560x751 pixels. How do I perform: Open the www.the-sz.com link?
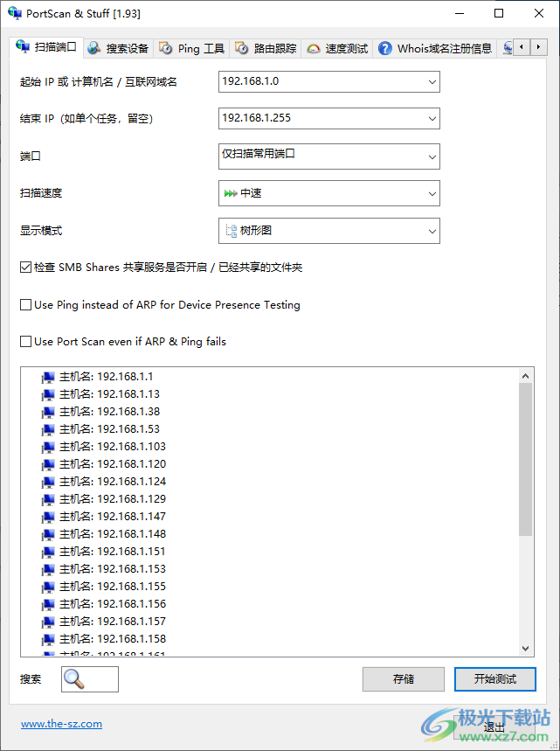(61, 724)
